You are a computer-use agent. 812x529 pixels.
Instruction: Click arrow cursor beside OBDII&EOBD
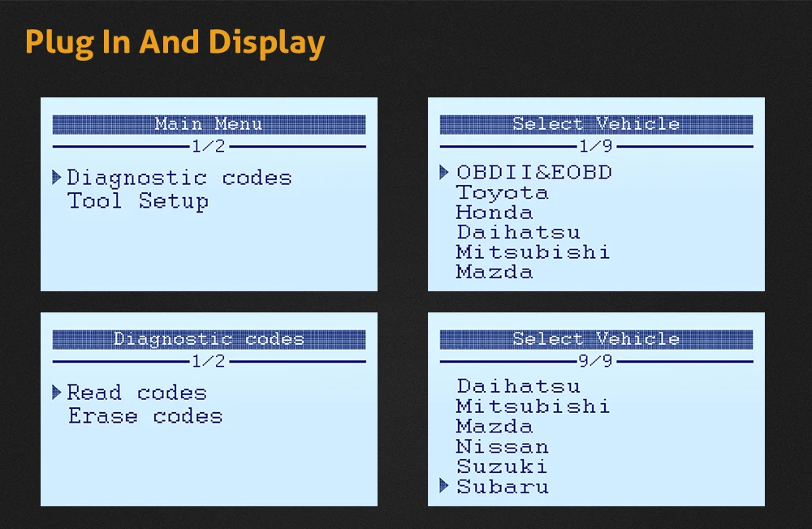pos(444,172)
